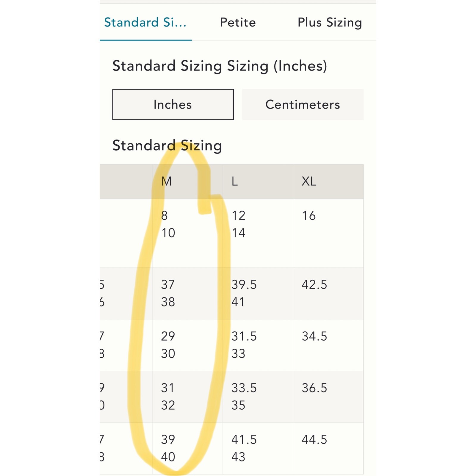The height and width of the screenshot is (476, 476).
Task: Select the XL cell showing 42.5
Action: pyautogui.click(x=314, y=285)
